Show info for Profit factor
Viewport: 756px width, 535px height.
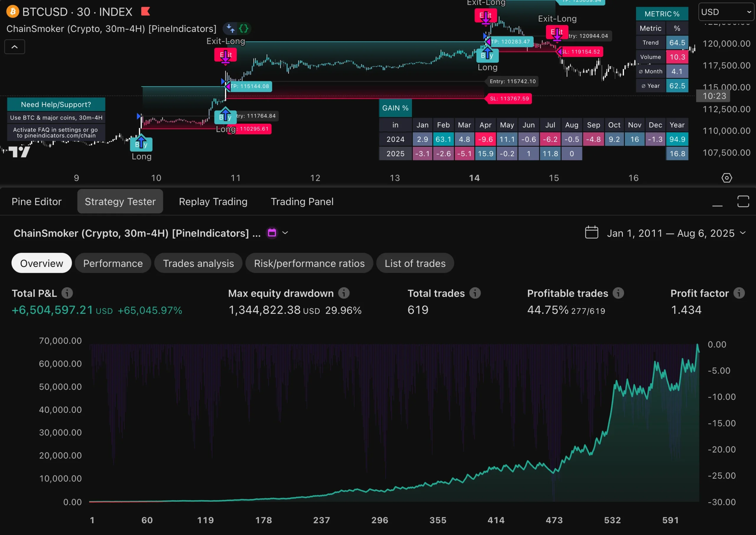(x=739, y=293)
